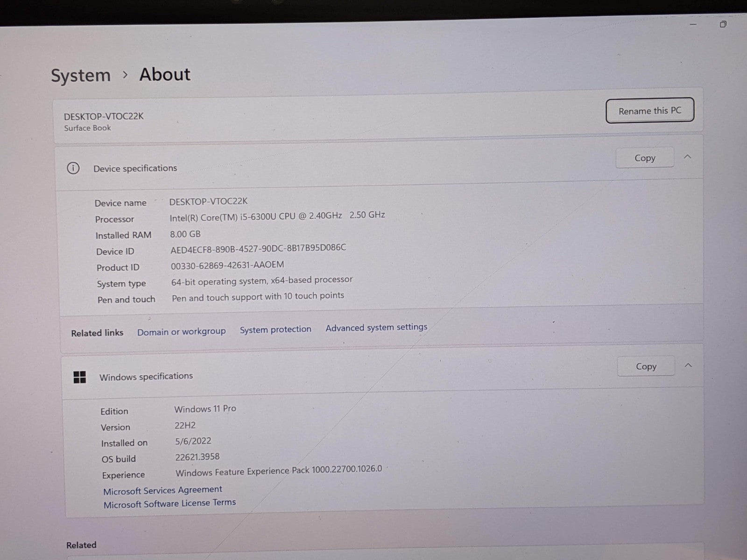Open Microsoft Software License Terms link

coord(169,504)
